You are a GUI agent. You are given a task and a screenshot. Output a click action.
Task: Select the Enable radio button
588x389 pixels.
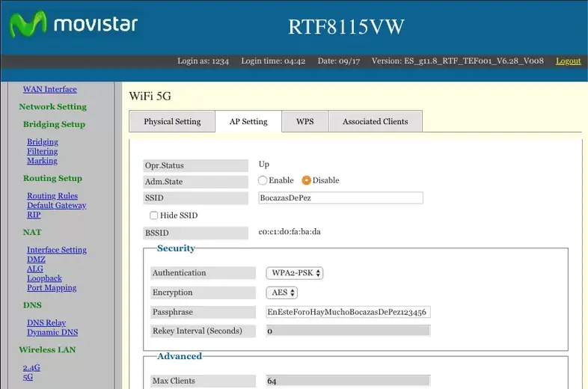(263, 180)
